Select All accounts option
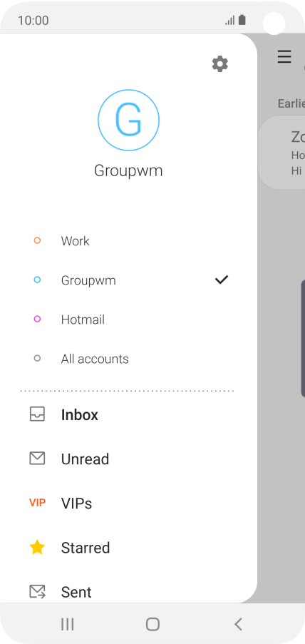 (x=128, y=359)
